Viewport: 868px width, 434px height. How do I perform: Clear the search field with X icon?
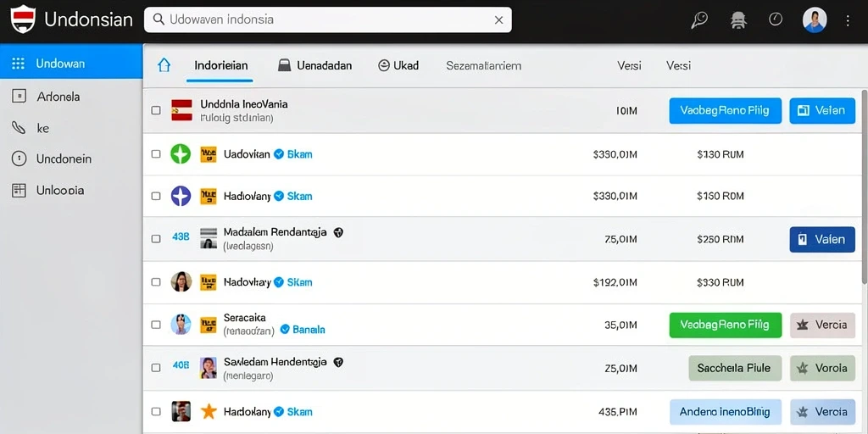pyautogui.click(x=498, y=20)
